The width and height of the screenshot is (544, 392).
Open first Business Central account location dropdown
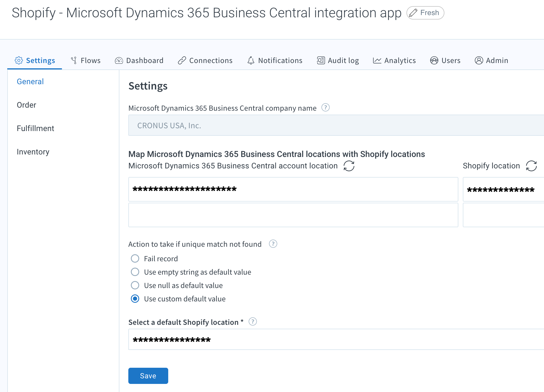point(293,189)
